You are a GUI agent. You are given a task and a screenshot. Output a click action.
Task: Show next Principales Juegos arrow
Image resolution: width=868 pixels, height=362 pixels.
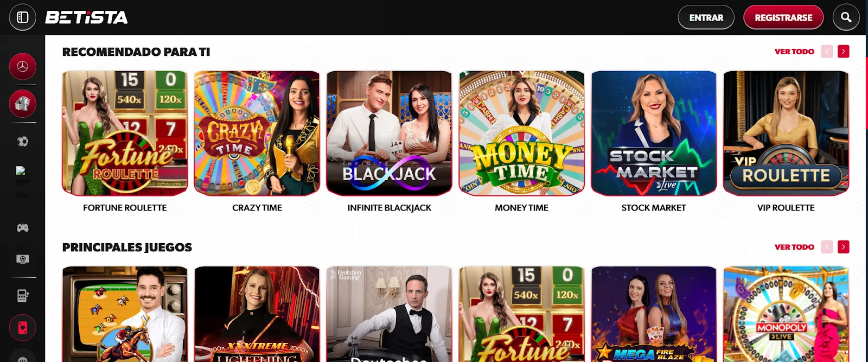[843, 247]
